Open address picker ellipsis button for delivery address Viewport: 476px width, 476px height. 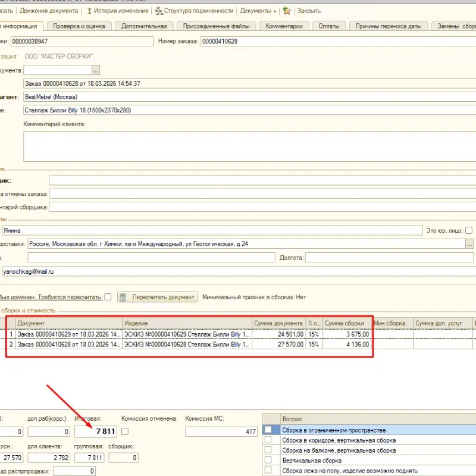pyautogui.click(x=469, y=244)
